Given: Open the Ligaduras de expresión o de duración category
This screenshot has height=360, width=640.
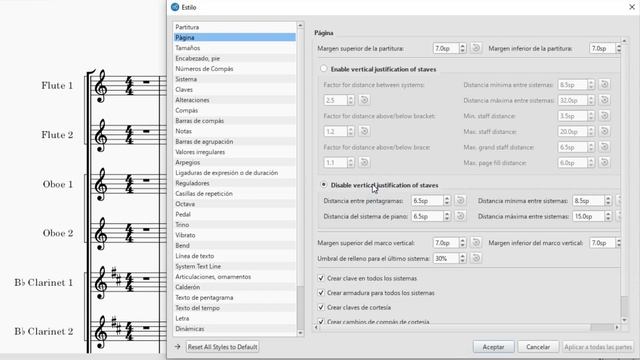Looking at the screenshot, I should (x=235, y=173).
